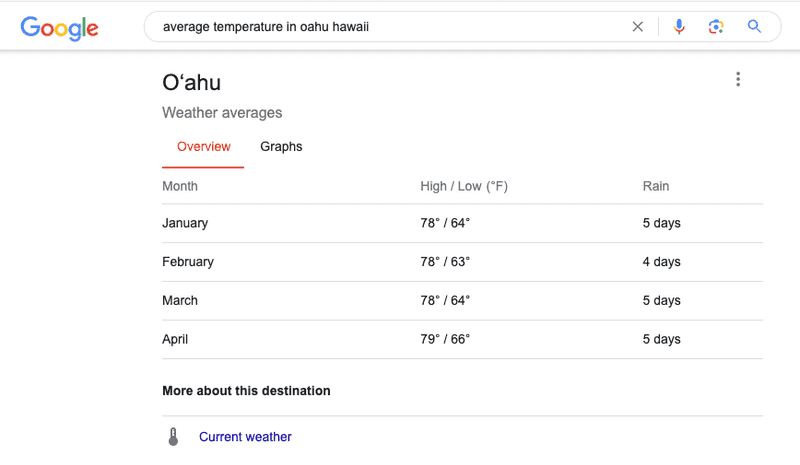The width and height of the screenshot is (800, 465).
Task: Click the High / Low (°F) column header
Action: (x=464, y=186)
